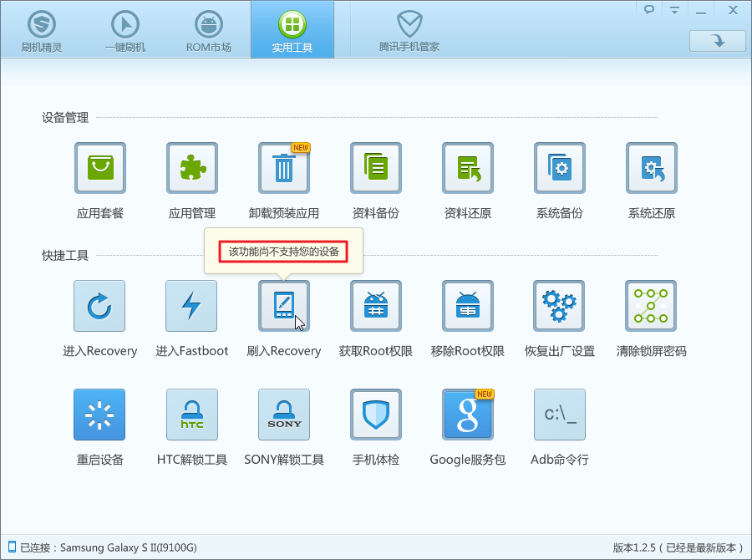Open 恢复出厂设置 gears icon
752x560 pixels.
[559, 306]
